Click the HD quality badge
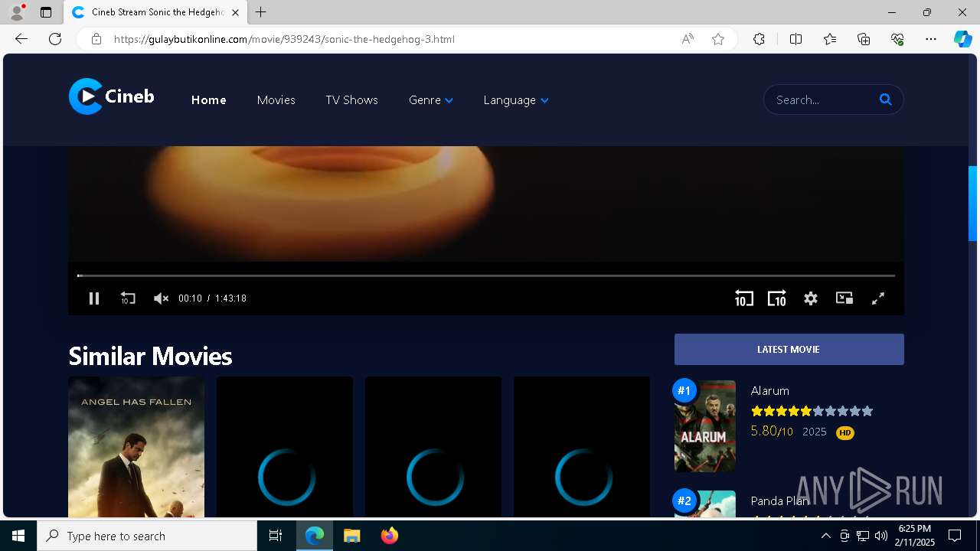This screenshot has height=551, width=980. pyautogui.click(x=845, y=432)
